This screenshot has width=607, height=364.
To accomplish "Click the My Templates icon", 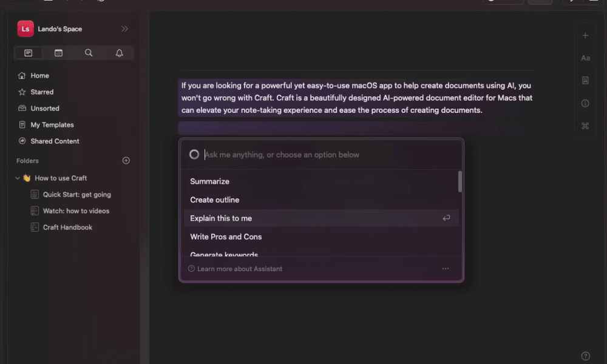I will coord(22,125).
